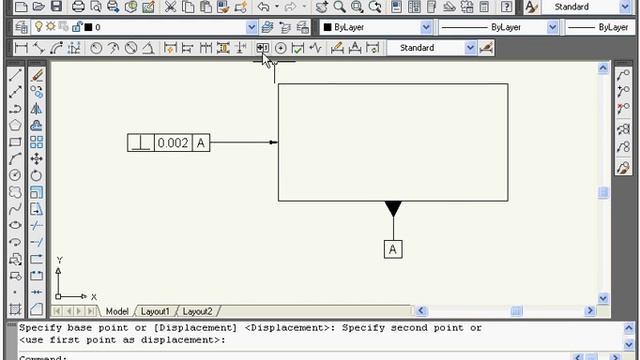
Task: Switch to the Layout1 tab
Action: click(155, 311)
